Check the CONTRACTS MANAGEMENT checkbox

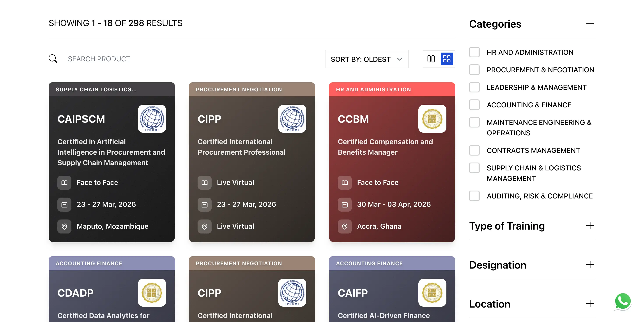474,150
